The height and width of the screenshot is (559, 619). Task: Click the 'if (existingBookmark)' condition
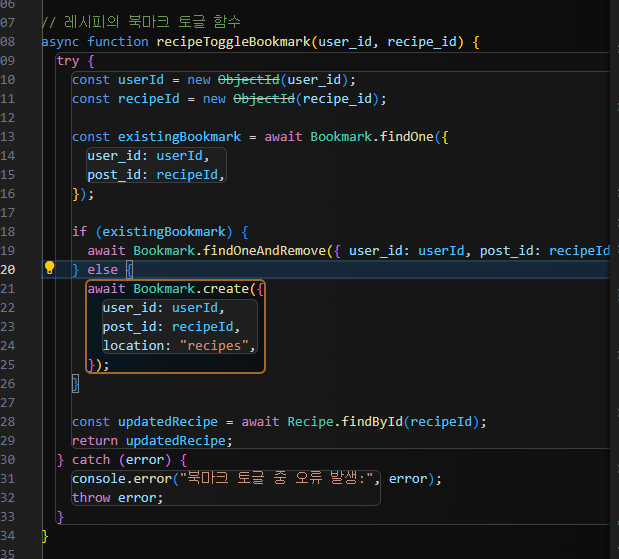pyautogui.click(x=152, y=232)
